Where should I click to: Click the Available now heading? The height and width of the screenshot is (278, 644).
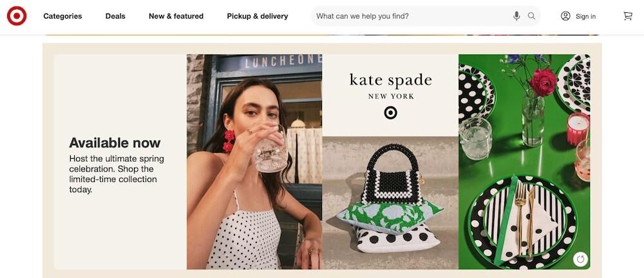point(115,143)
